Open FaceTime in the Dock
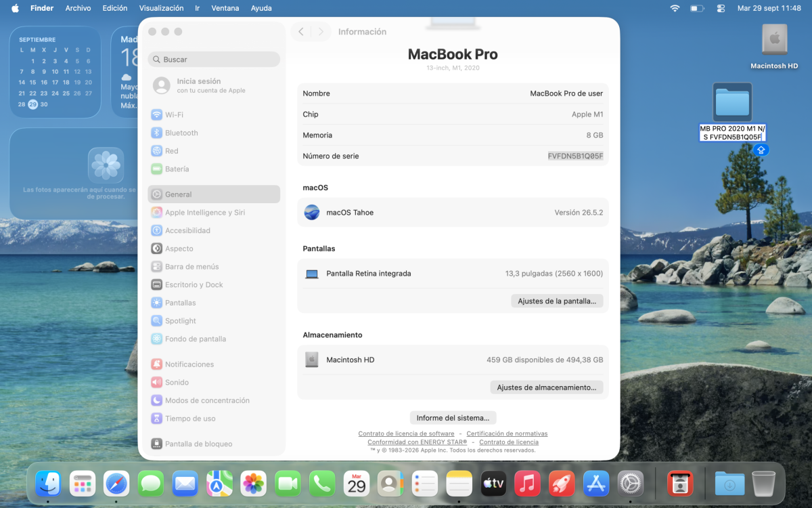The width and height of the screenshot is (812, 508). pyautogui.click(x=288, y=484)
